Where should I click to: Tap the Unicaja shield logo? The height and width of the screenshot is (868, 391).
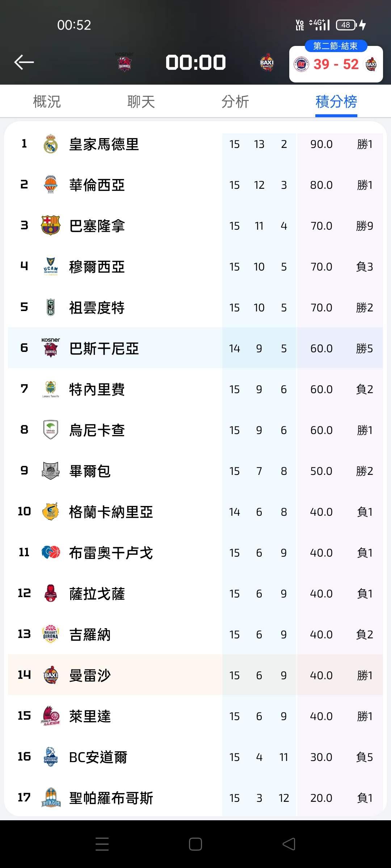click(51, 430)
